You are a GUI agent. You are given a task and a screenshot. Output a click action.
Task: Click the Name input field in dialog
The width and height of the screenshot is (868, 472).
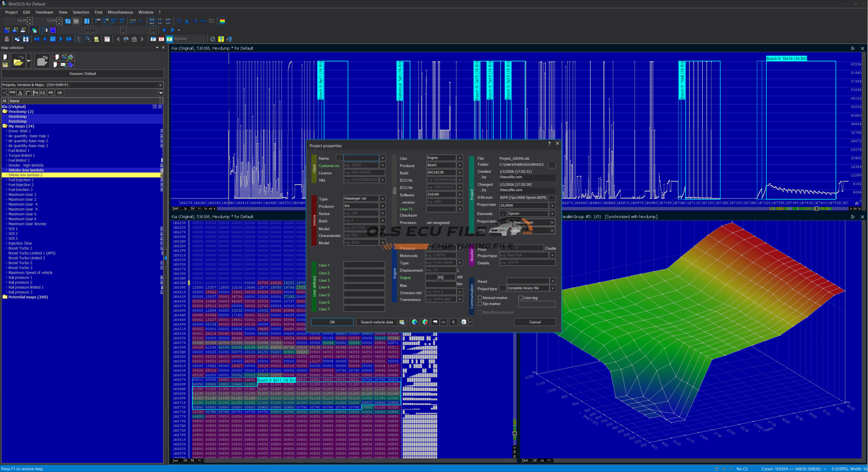coord(361,158)
